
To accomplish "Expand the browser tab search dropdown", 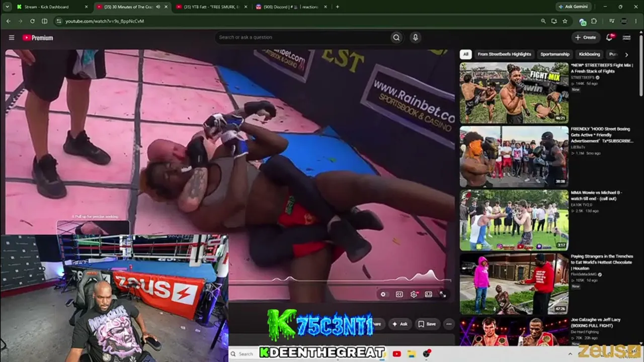I will (x=7, y=7).
